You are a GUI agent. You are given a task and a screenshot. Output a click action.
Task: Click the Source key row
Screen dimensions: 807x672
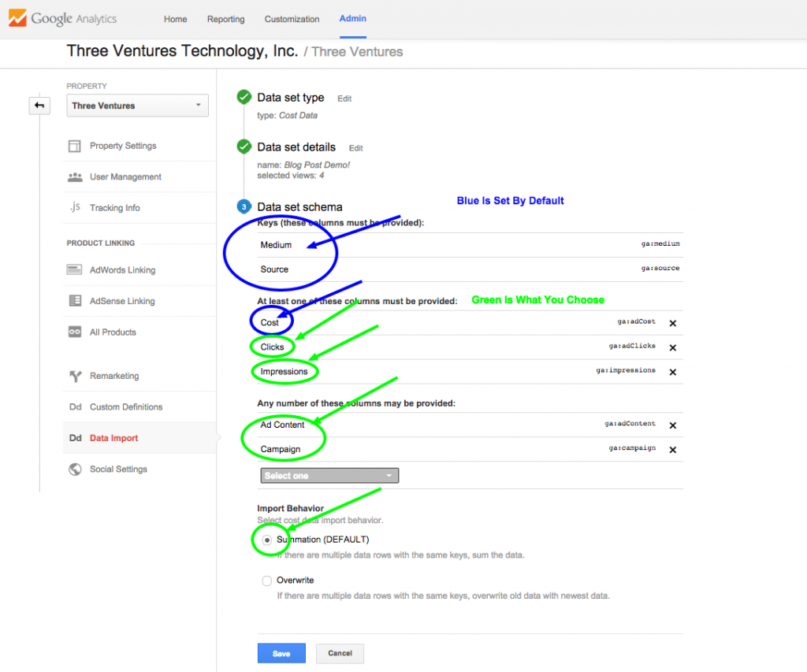470,269
